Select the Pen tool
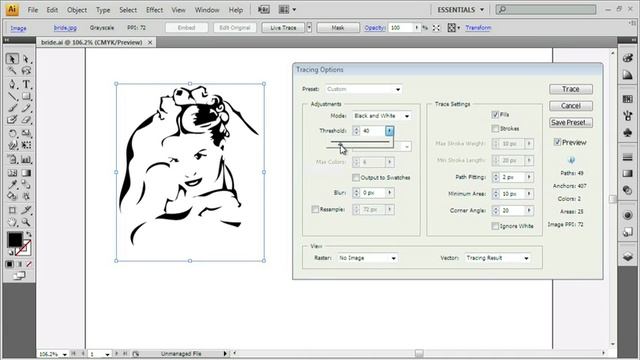Viewport: 640px width, 360px height. (x=12, y=84)
